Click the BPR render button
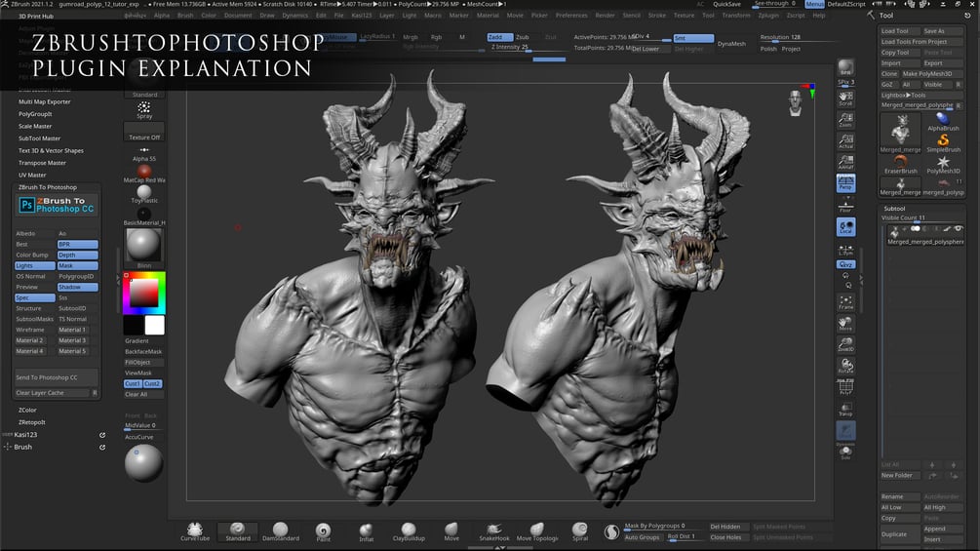The height and width of the screenshot is (551, 980). [845, 67]
